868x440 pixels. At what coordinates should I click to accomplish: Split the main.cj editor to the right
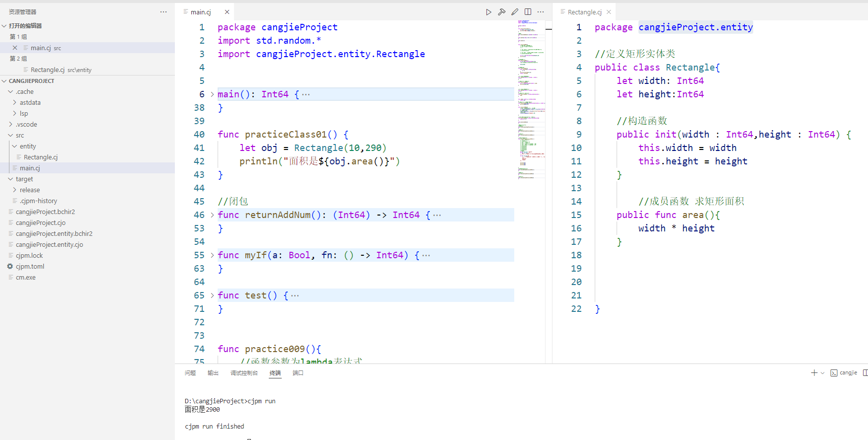click(528, 12)
